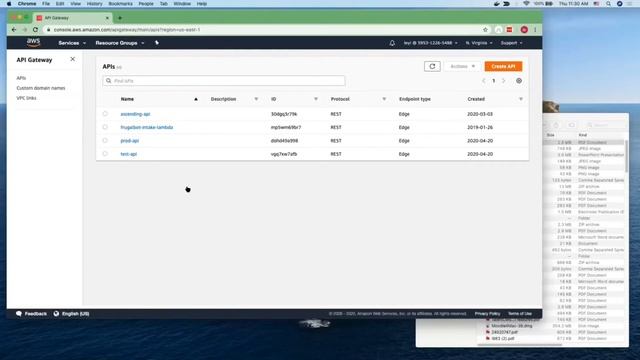Open the Bookmarks menu
This screenshot has width=640, height=360.
pyautogui.click(x=120, y=4)
